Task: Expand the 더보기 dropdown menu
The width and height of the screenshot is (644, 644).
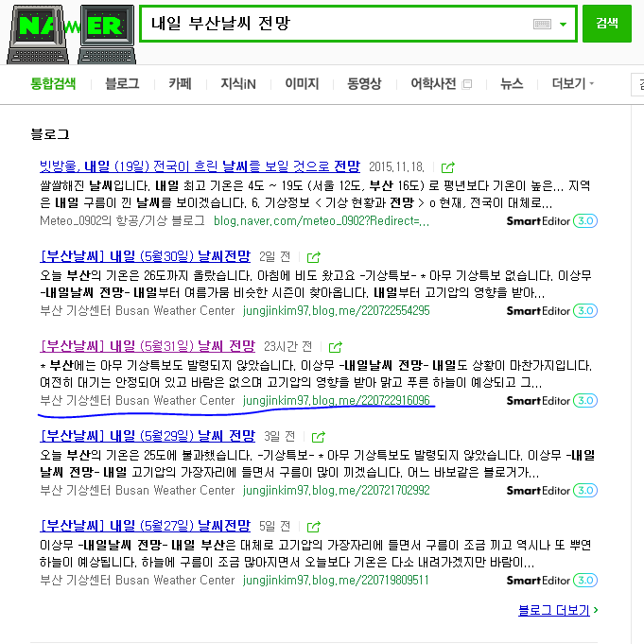Action: point(572,84)
